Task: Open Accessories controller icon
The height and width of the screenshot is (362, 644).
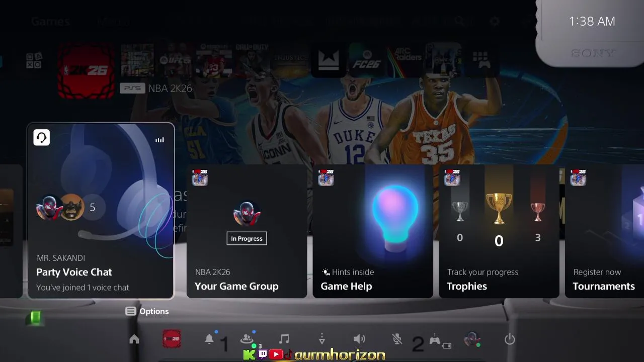Action: 435,340
